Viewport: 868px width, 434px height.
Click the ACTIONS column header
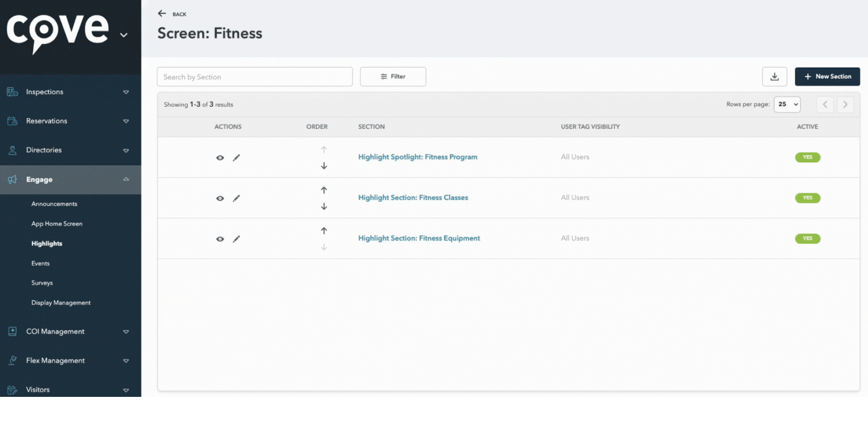click(x=228, y=127)
